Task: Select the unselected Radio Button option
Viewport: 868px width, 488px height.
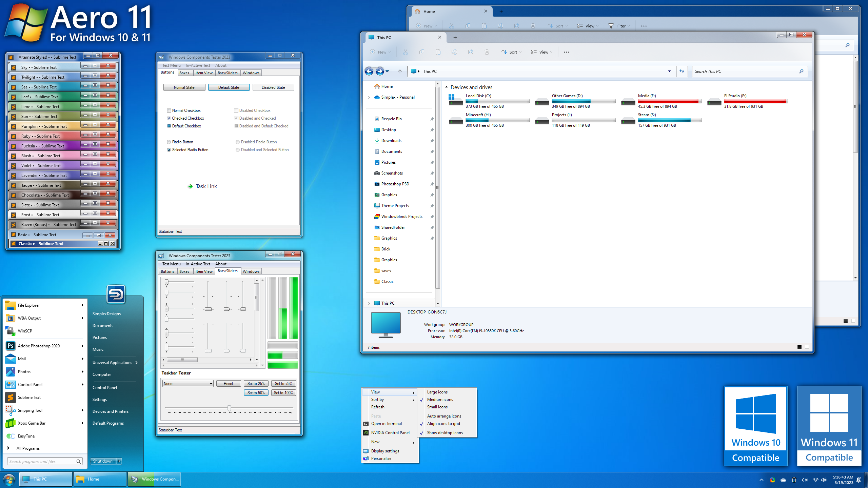Action: click(169, 142)
